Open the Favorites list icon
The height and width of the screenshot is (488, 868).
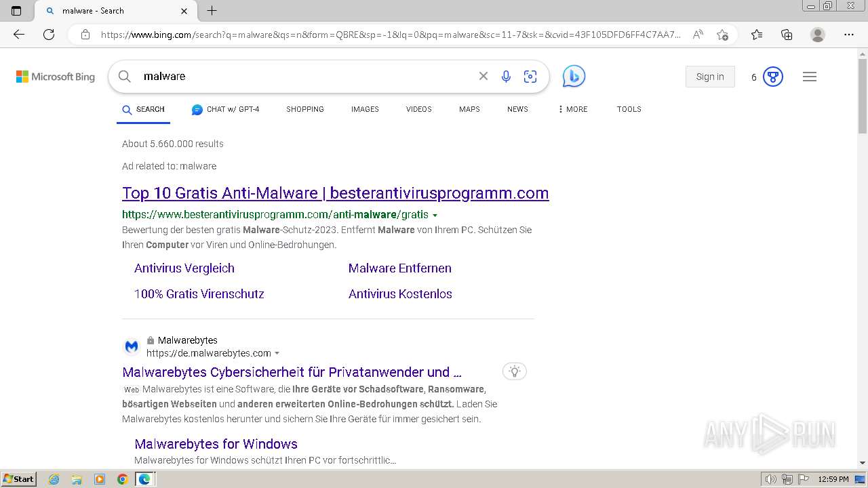tap(757, 35)
